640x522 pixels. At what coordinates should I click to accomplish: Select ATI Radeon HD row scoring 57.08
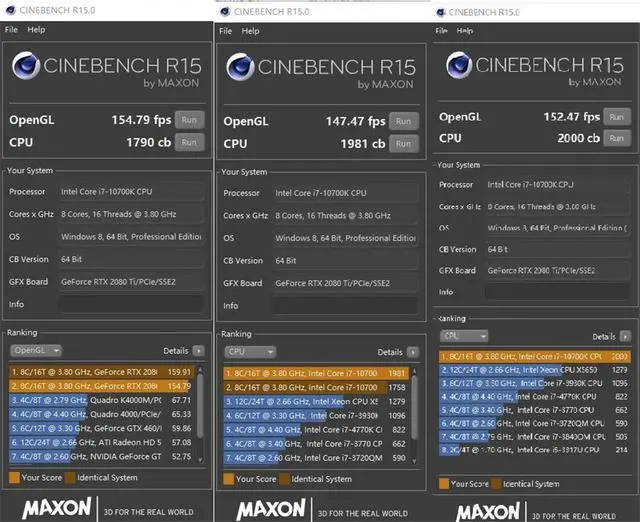(x=101, y=442)
